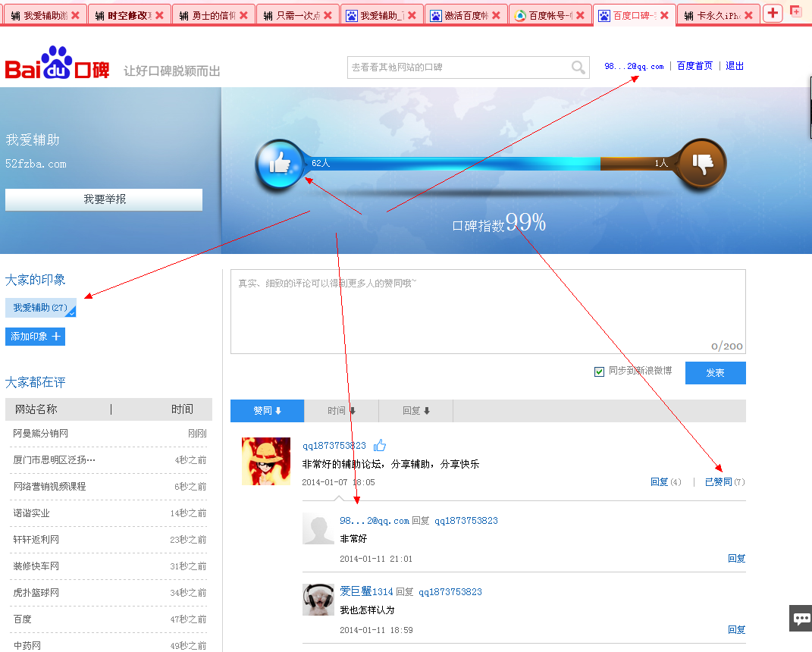Screen dimensions: 812x652
Task: Open username link 爱巨蟹1314
Action: click(366, 591)
